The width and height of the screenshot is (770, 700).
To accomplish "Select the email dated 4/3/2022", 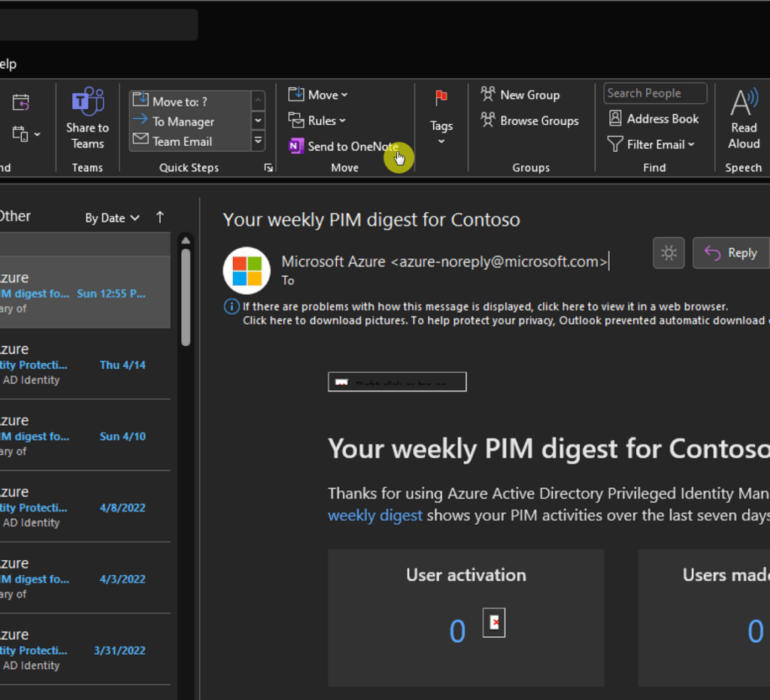I will pyautogui.click(x=85, y=577).
